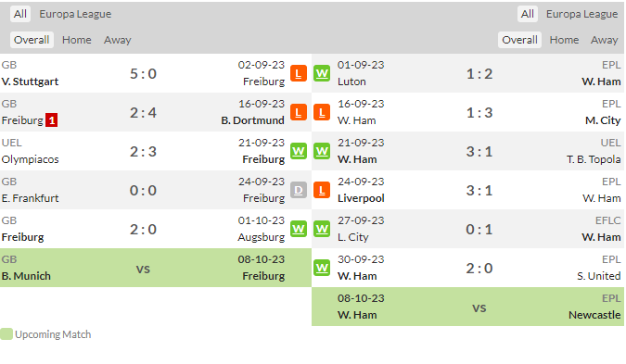The width and height of the screenshot is (626, 364).
Task: Click the Upcoming Match green legend swatch
Action: pyautogui.click(x=6, y=334)
